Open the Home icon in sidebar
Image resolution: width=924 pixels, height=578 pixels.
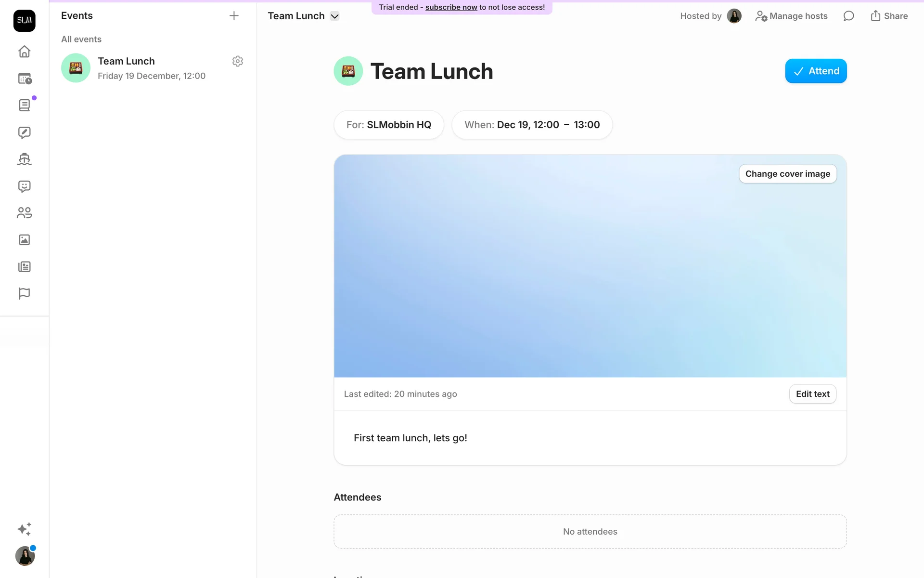point(24,52)
